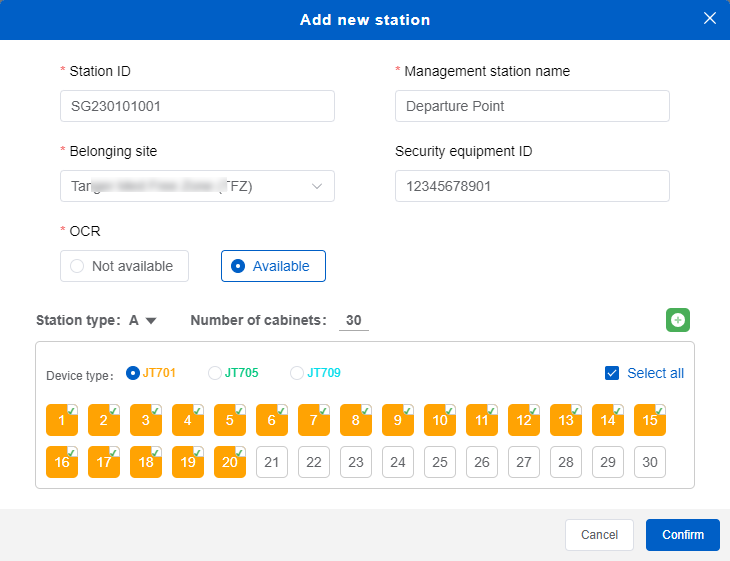Edit the Number of cabinets value 30
This screenshot has width=730, height=561.
(x=354, y=320)
